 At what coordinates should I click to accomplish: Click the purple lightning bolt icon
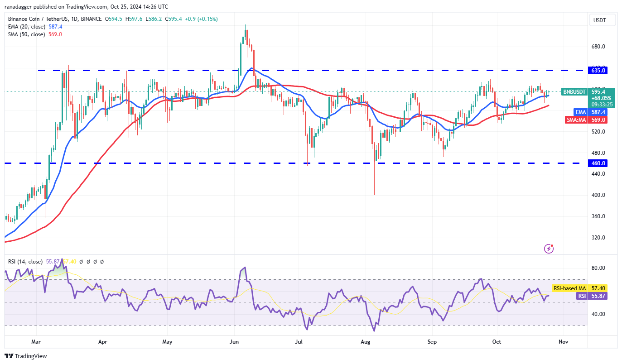[549, 249]
